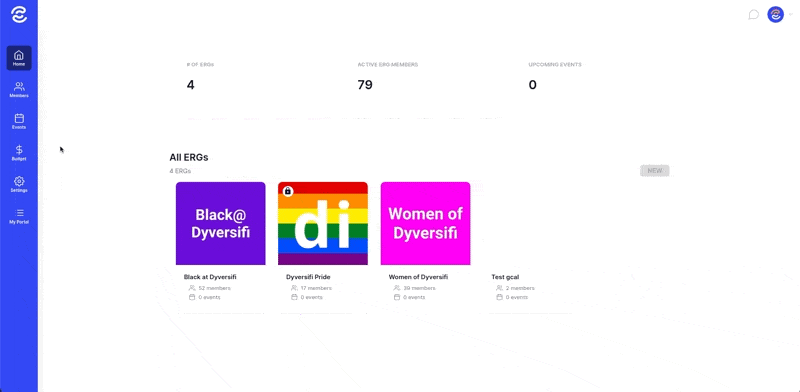This screenshot has width=800, height=392.
Task: Open the Black@ Dyversifi ERG card image
Action: pyautogui.click(x=220, y=224)
